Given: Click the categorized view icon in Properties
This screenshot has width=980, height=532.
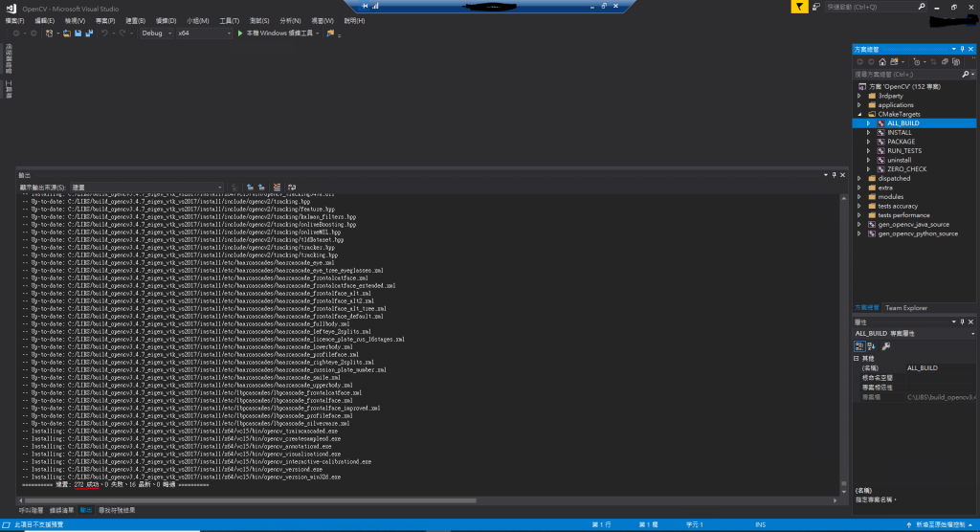Looking at the screenshot, I should [859, 346].
